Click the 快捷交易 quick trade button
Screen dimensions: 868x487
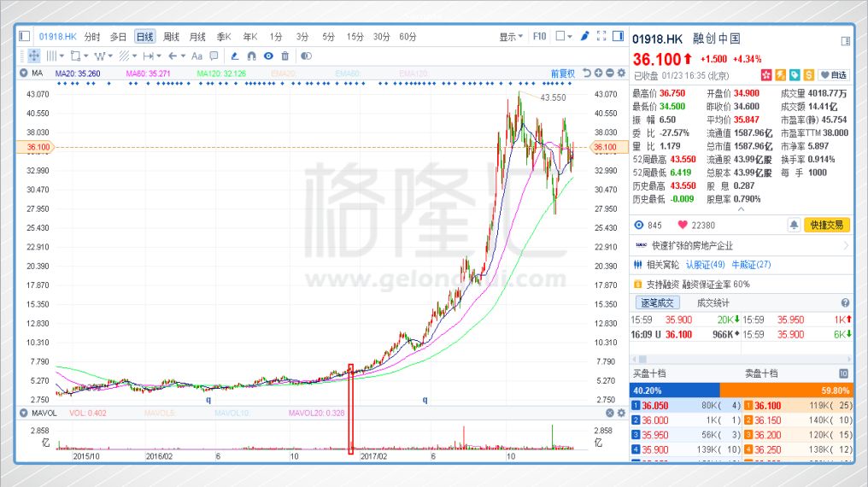(826, 225)
